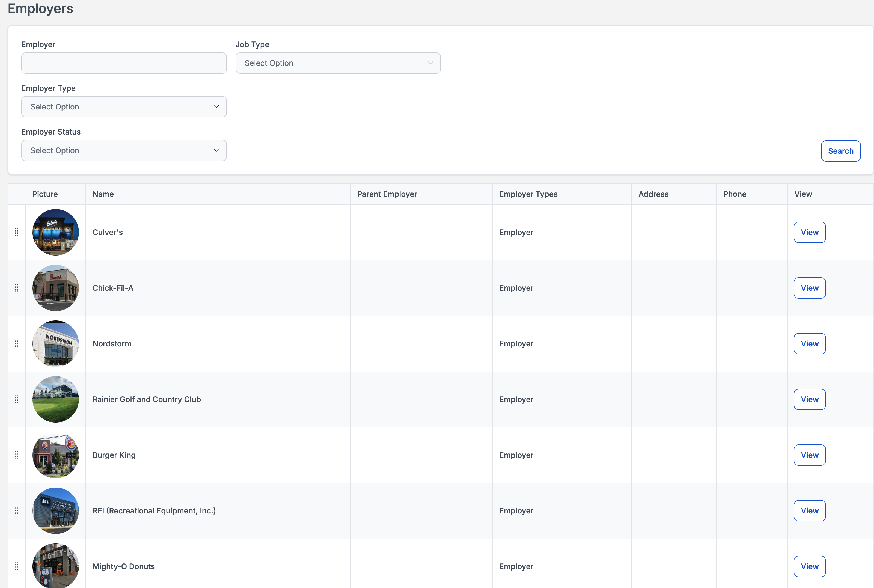Viewport: 874px width, 588px height.
Task: View Rainier Golf and Country Club record
Action: pos(810,399)
